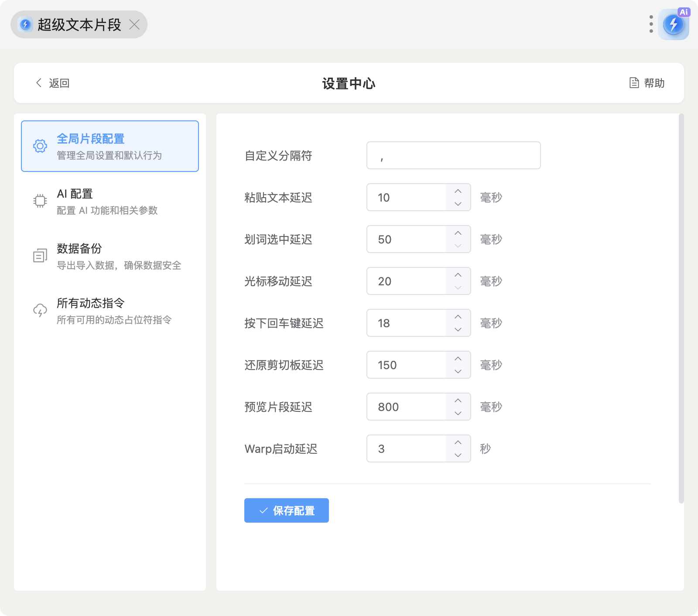Increase 还原剪切板延迟 value using up arrow
This screenshot has height=616, width=698.
(458, 359)
